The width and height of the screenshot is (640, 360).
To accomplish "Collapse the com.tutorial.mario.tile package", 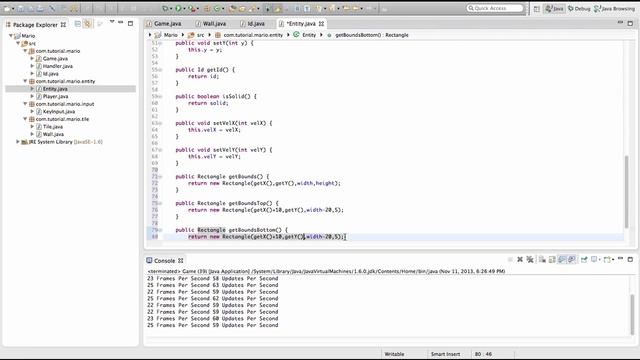I will click(25, 119).
